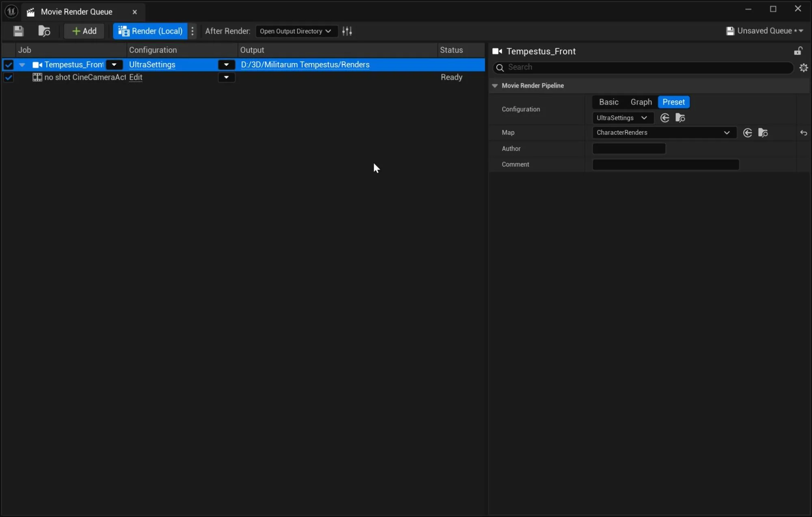Select the Preset configuration tab
Screen dimensions: 812x517
tap(673, 102)
